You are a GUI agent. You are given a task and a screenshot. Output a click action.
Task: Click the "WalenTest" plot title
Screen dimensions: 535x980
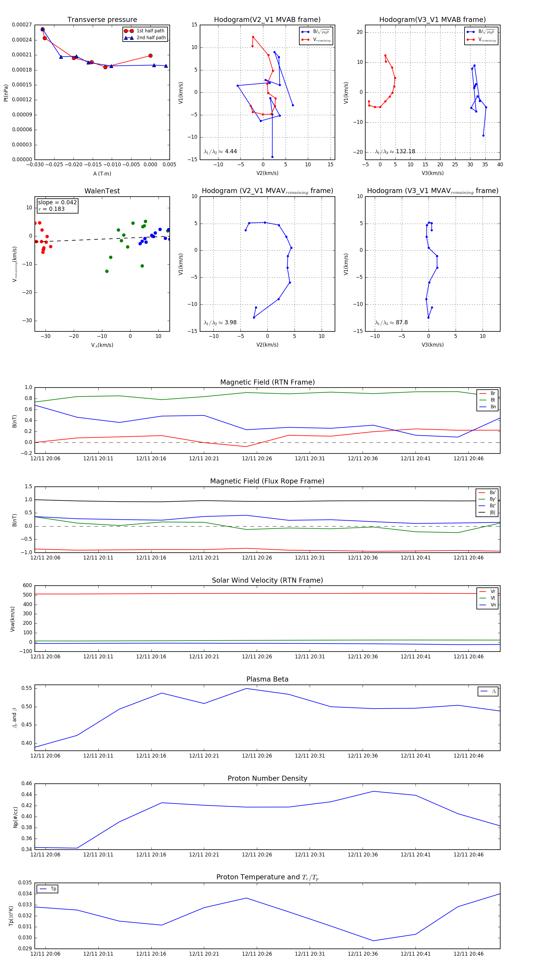(102, 191)
